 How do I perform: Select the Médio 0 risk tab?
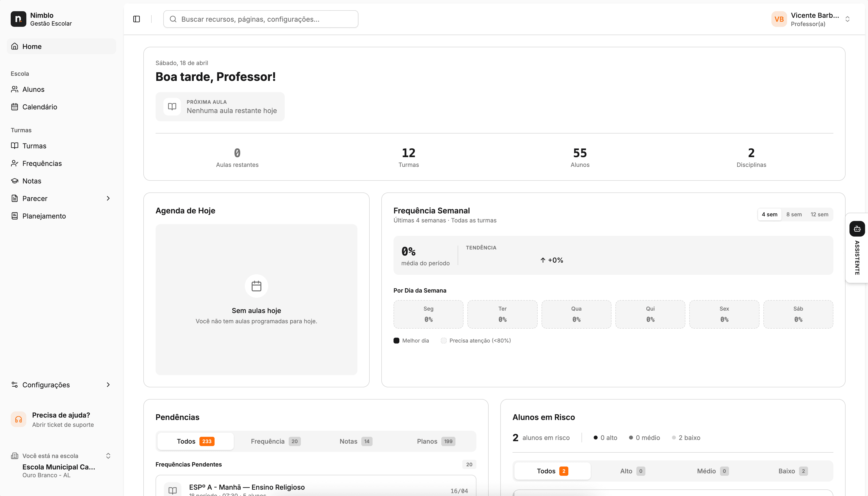tap(712, 471)
